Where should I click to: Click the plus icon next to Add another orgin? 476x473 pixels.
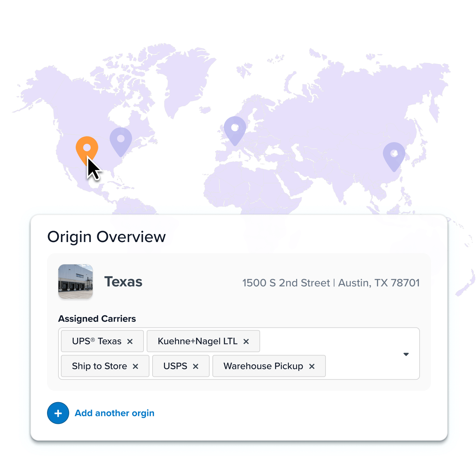click(58, 413)
